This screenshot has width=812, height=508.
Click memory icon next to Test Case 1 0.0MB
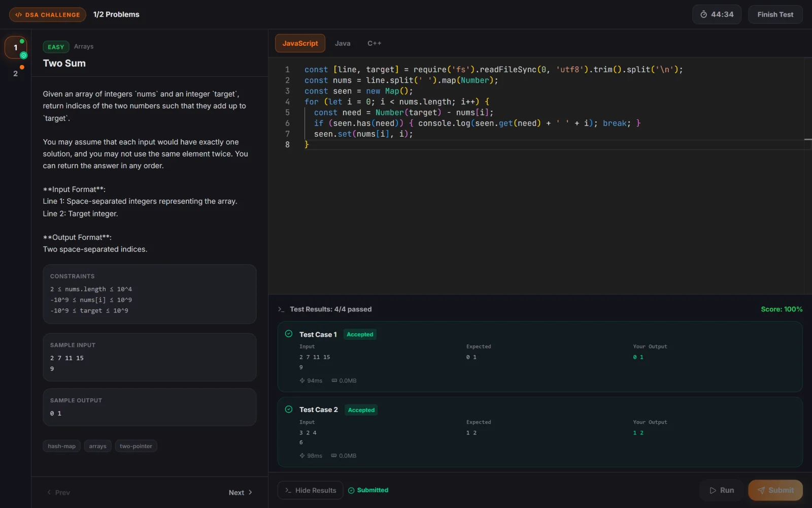[x=334, y=380]
